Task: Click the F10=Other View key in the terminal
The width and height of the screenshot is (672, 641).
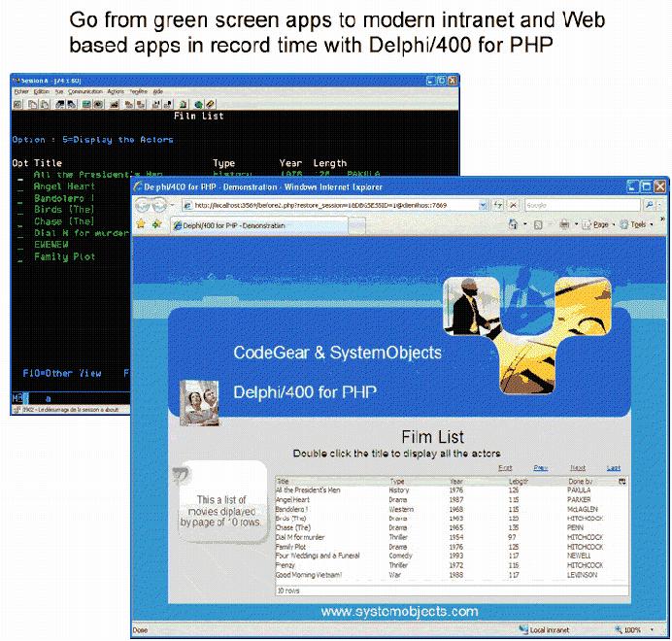Action: pyautogui.click(x=62, y=374)
